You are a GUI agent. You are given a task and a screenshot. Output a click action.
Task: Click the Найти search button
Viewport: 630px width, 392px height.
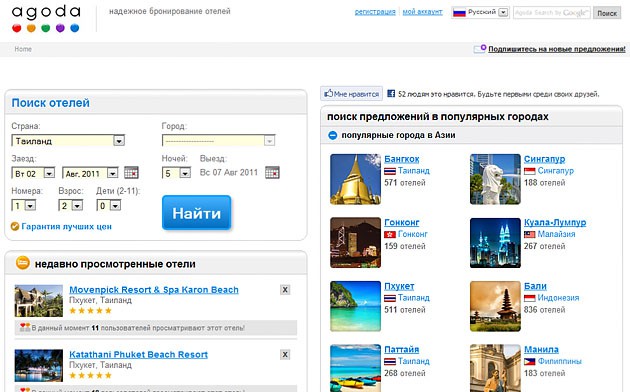coord(196,212)
